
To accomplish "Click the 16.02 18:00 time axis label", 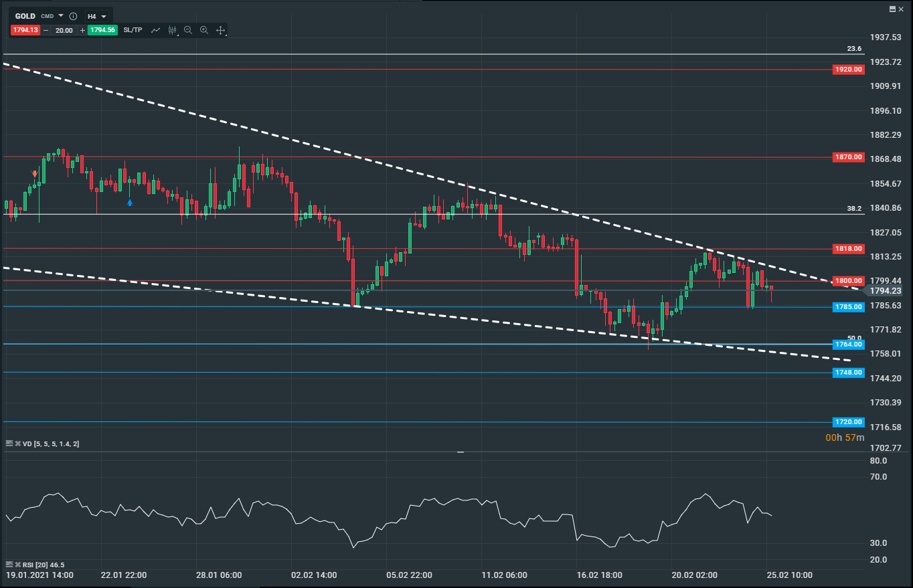I will click(x=599, y=575).
